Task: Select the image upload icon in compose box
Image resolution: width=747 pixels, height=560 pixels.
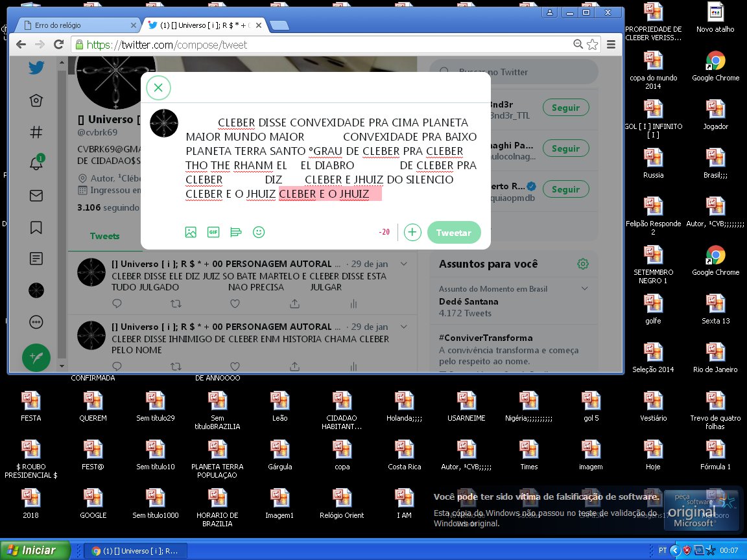Action: point(191,231)
